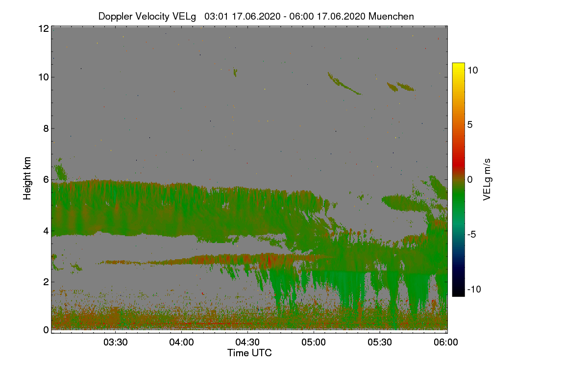Image resolution: width=588 pixels, height=392 pixels.
Task: Click the height axis tick label '12'
Action: 43,28
